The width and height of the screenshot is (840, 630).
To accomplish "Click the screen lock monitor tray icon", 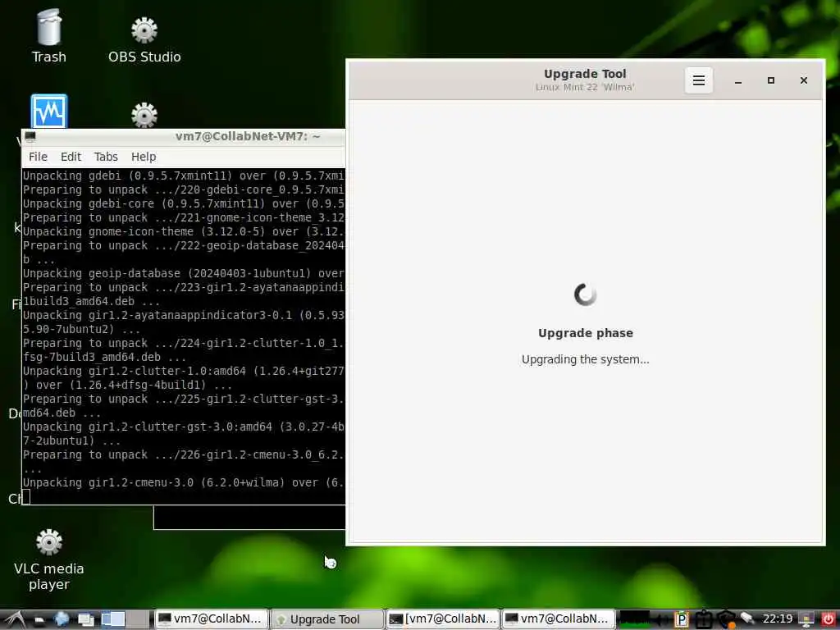I will click(806, 619).
